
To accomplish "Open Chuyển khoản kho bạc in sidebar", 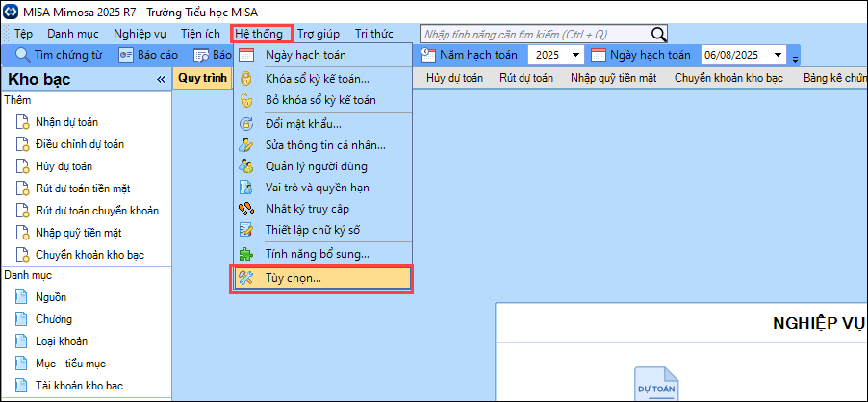I will pos(90,255).
